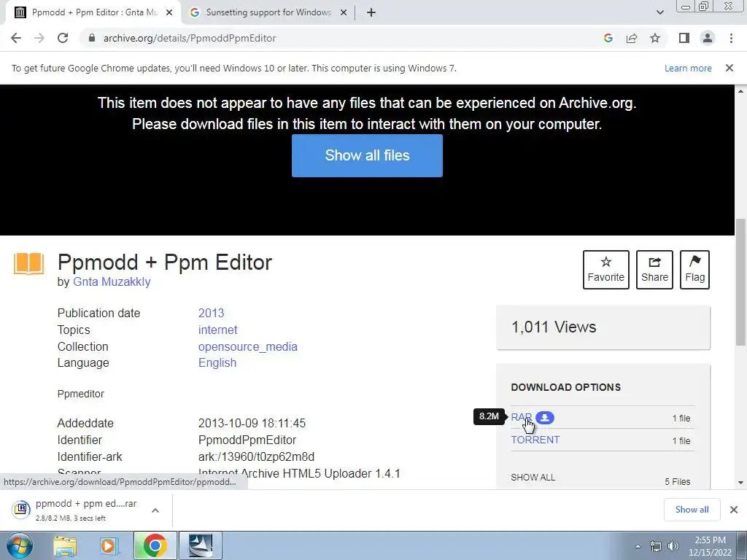Click the RAR download arrow icon
Viewport: 747px width, 560px height.
click(x=544, y=418)
